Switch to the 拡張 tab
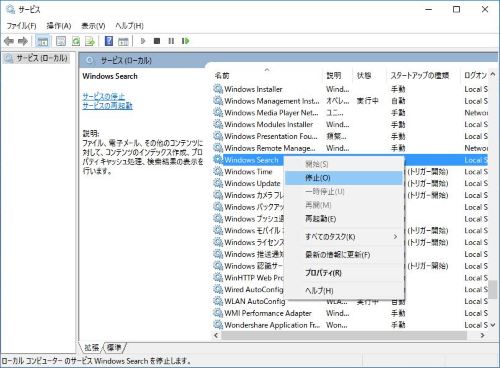The width and height of the screenshot is (500, 368). pos(92,348)
